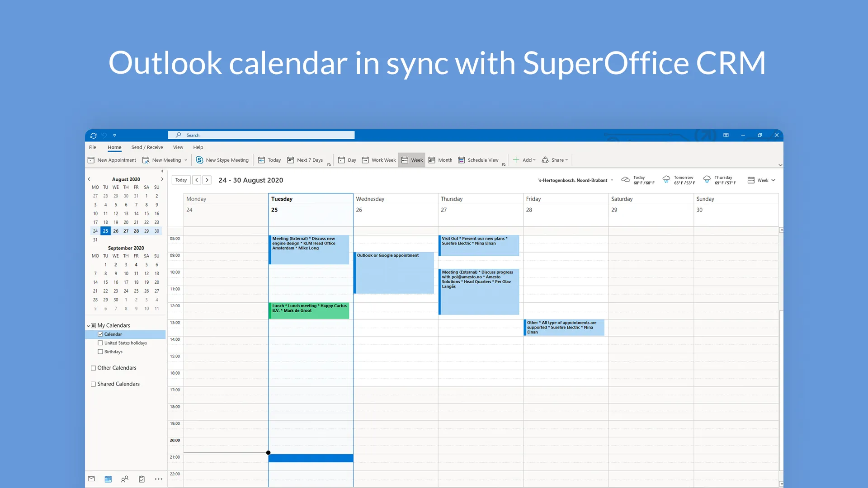The width and height of the screenshot is (868, 488).
Task: Click the sync refresh icon in title bar
Action: pos(94,135)
